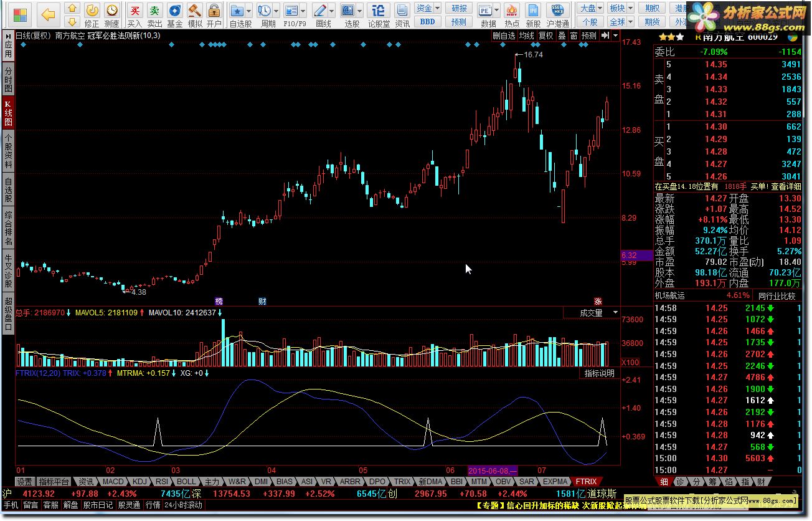The height and width of the screenshot is (521, 812).
Task: Select the 个股资料 side tab
Action: (8, 151)
